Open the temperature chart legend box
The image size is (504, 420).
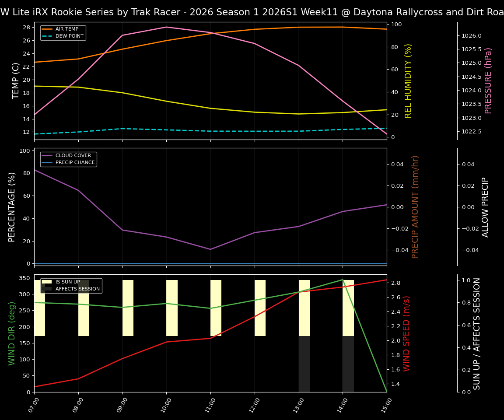tap(63, 32)
